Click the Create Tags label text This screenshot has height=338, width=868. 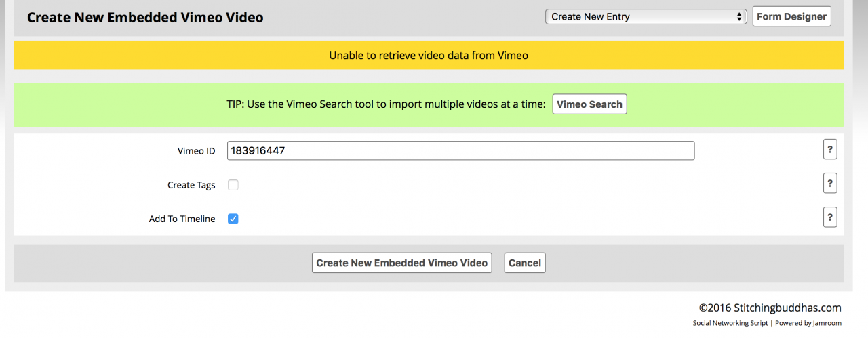pos(191,185)
